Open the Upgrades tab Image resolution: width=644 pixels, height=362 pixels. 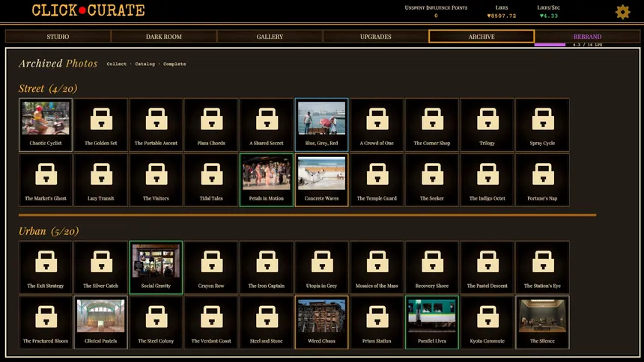[x=375, y=37]
